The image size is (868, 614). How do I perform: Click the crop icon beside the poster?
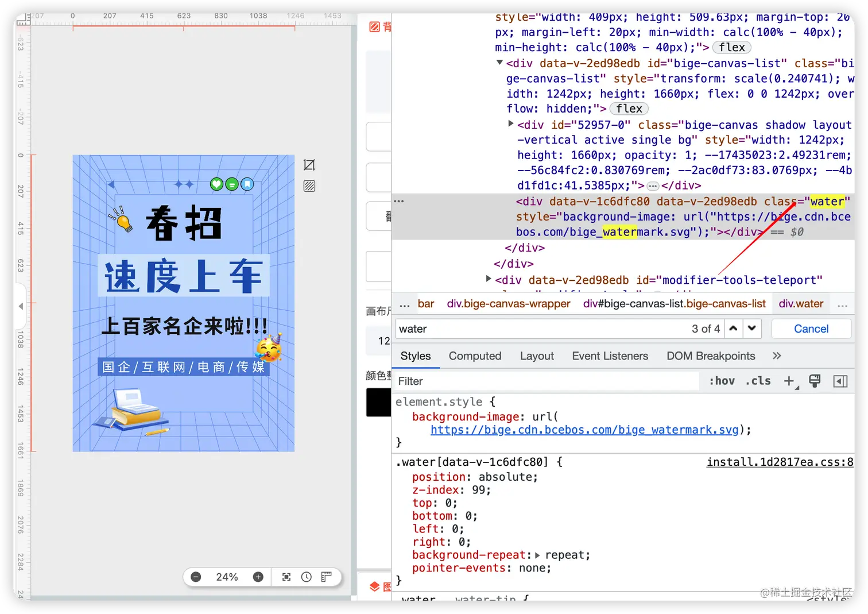pos(309,165)
